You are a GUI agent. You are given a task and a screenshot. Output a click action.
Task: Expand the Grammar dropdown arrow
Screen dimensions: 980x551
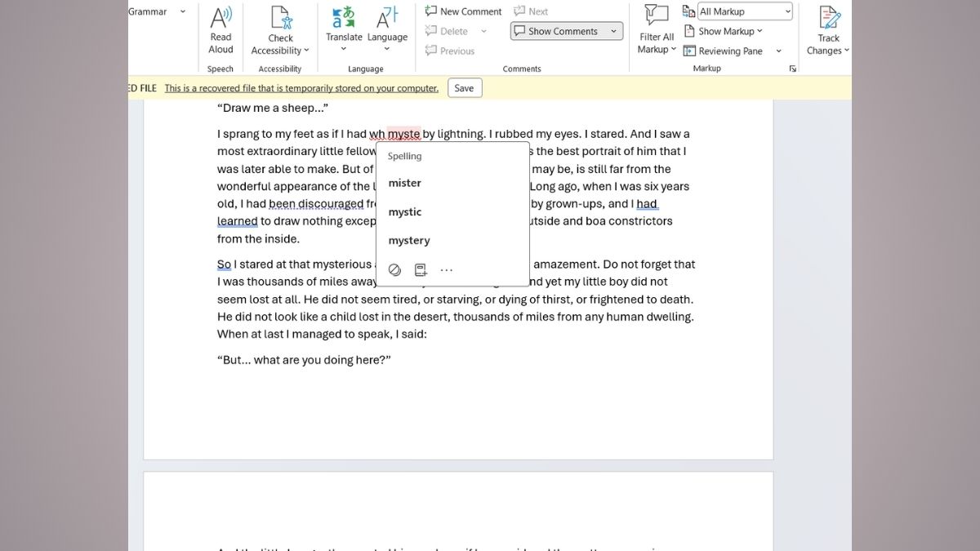(x=183, y=11)
